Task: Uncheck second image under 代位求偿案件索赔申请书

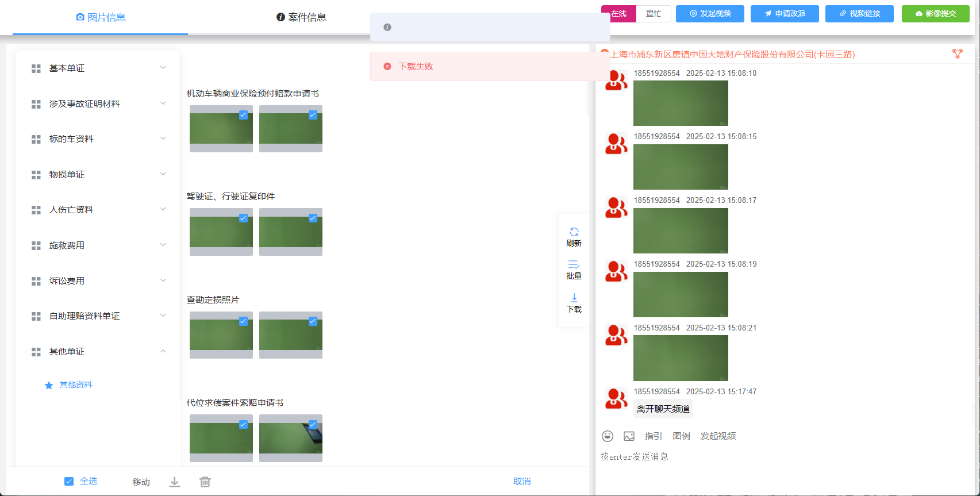Action: point(313,424)
